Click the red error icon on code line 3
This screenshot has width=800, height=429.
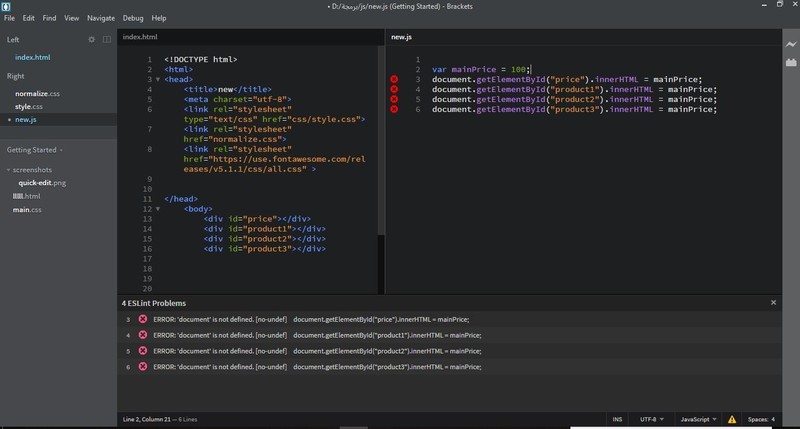coord(395,79)
